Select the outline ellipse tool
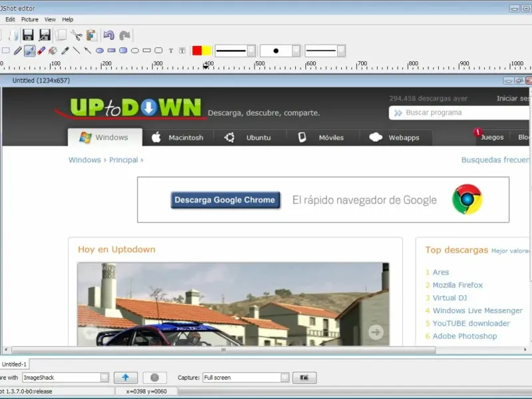 pos(135,51)
